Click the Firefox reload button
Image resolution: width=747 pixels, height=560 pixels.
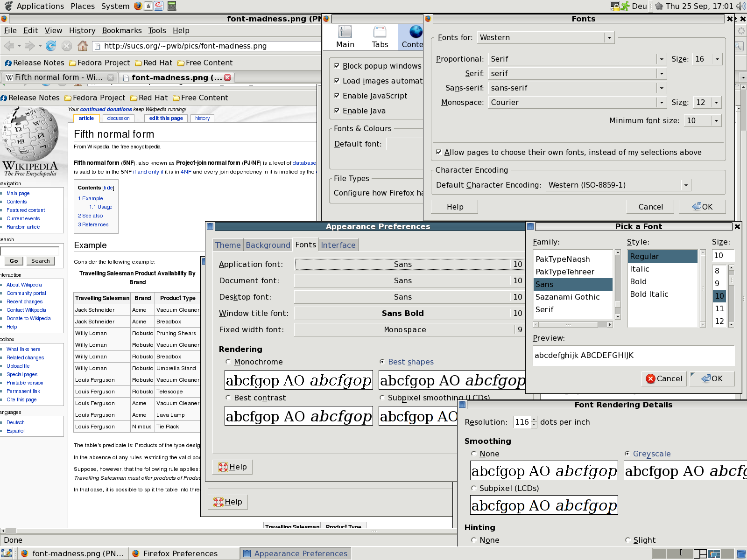[x=51, y=46]
